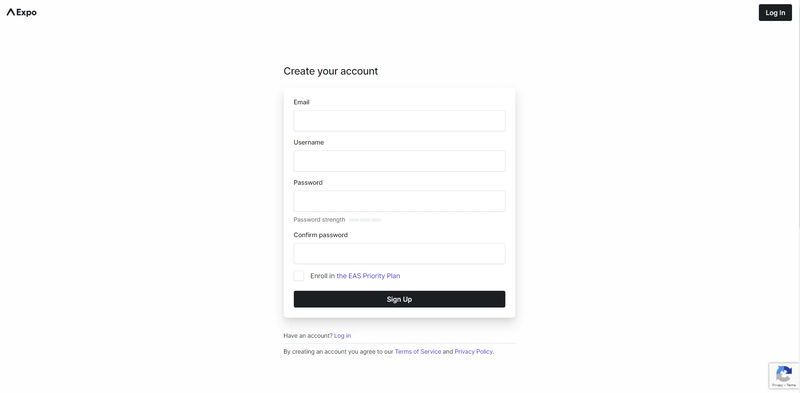Click the reCAPTCHA Privacy - Terms text
The height and width of the screenshot is (393, 800).
click(x=784, y=385)
